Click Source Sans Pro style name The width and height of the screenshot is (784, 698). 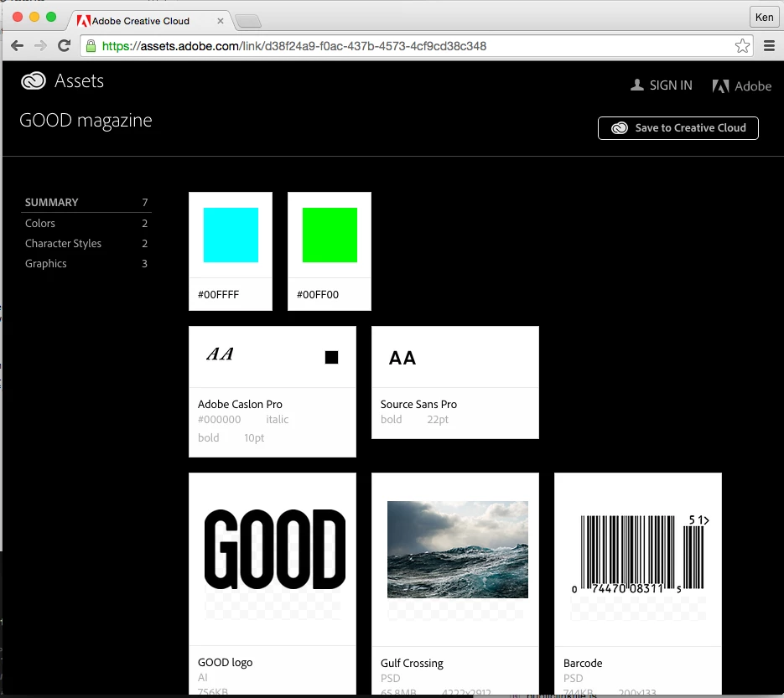418,404
